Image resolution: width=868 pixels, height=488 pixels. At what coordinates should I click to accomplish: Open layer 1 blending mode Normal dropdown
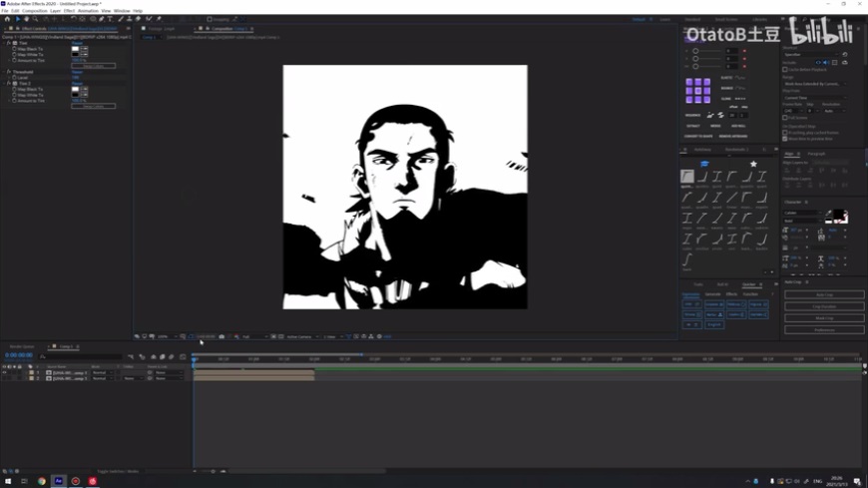point(102,373)
